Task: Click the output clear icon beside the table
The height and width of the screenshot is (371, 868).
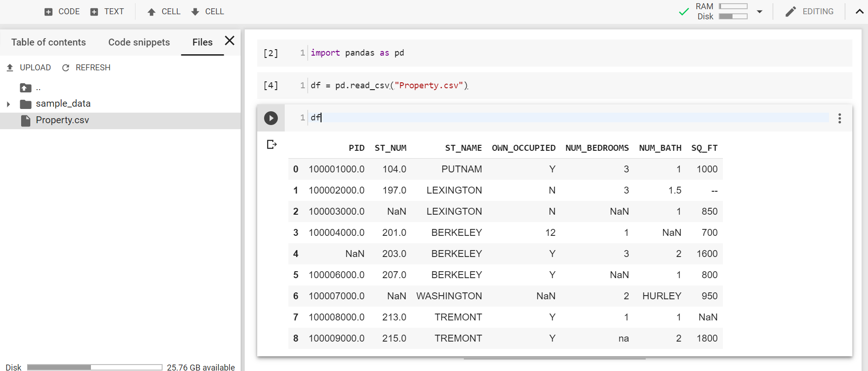Action: [271, 145]
